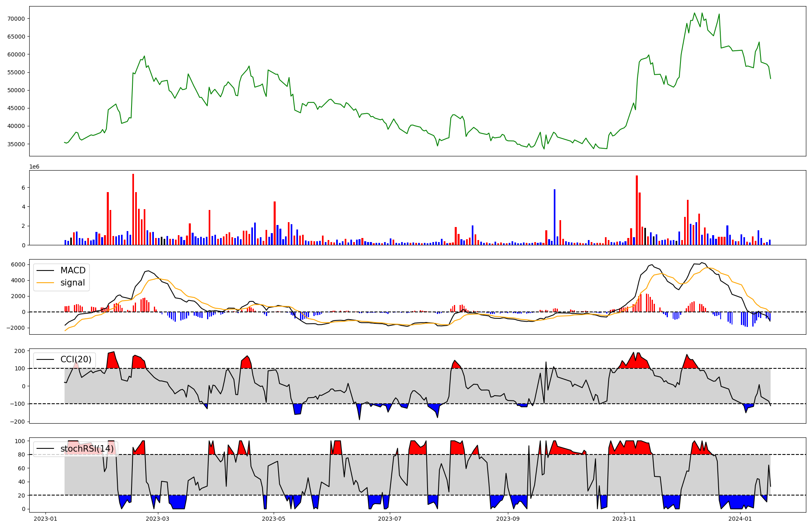Click the tallest blue volume bar
Screen dimensions: 812x528
click(x=555, y=217)
